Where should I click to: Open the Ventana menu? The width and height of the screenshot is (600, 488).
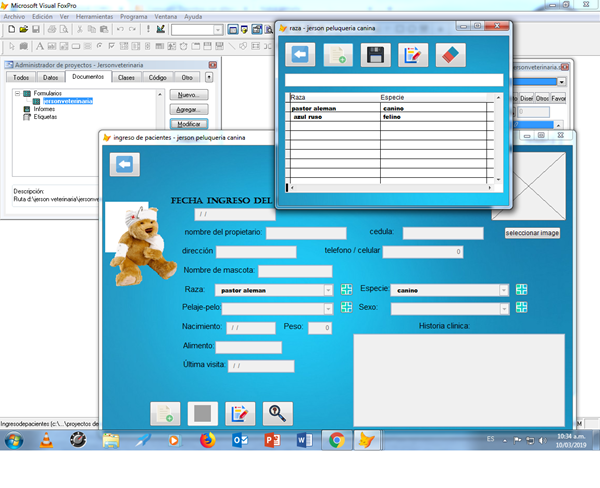click(x=166, y=17)
